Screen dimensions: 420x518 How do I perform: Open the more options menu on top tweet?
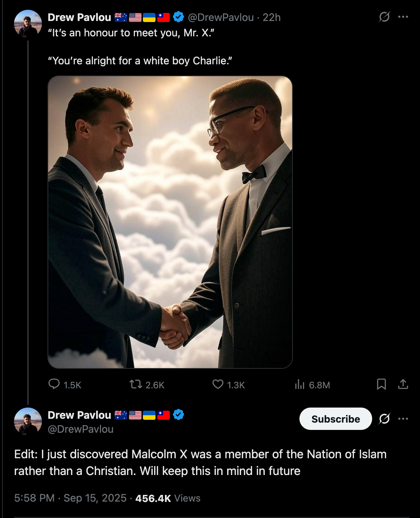403,17
